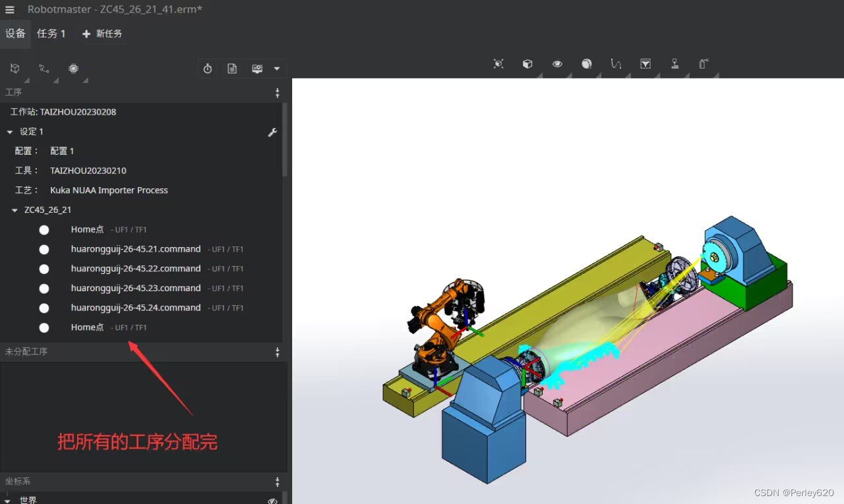Click the 配置 1 value
The width and height of the screenshot is (844, 504).
click(62, 151)
